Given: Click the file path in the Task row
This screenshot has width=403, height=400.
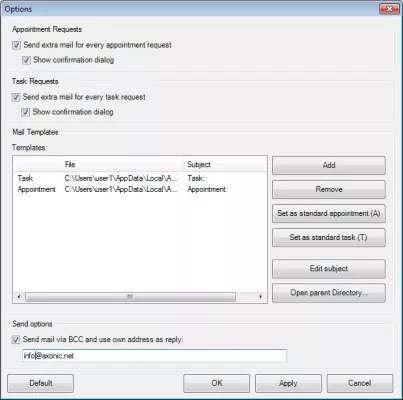Looking at the screenshot, I should coord(121,178).
